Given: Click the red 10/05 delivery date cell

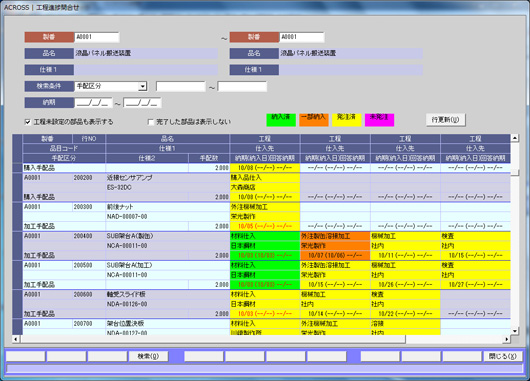Looking at the screenshot, I should pyautogui.click(x=265, y=226).
